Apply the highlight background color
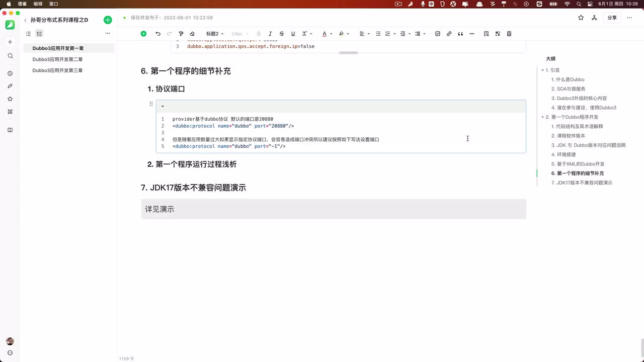This screenshot has width=644, height=362. pyautogui.click(x=341, y=34)
